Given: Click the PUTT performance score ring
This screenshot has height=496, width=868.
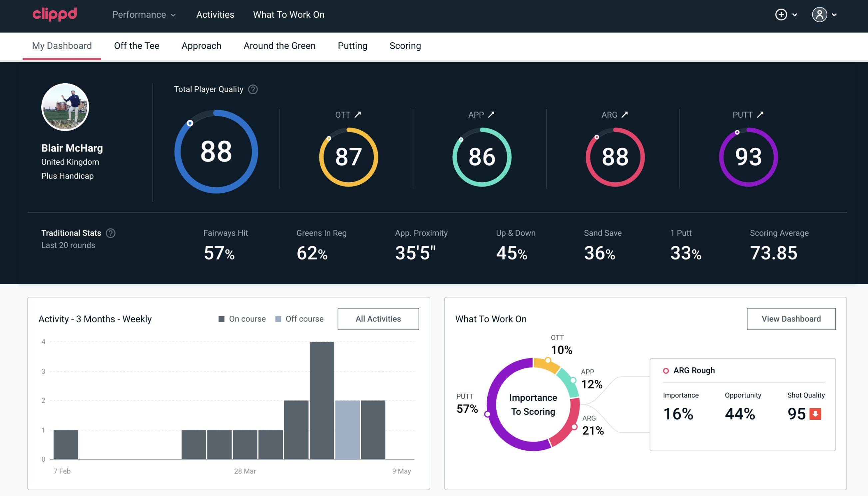Looking at the screenshot, I should (747, 156).
